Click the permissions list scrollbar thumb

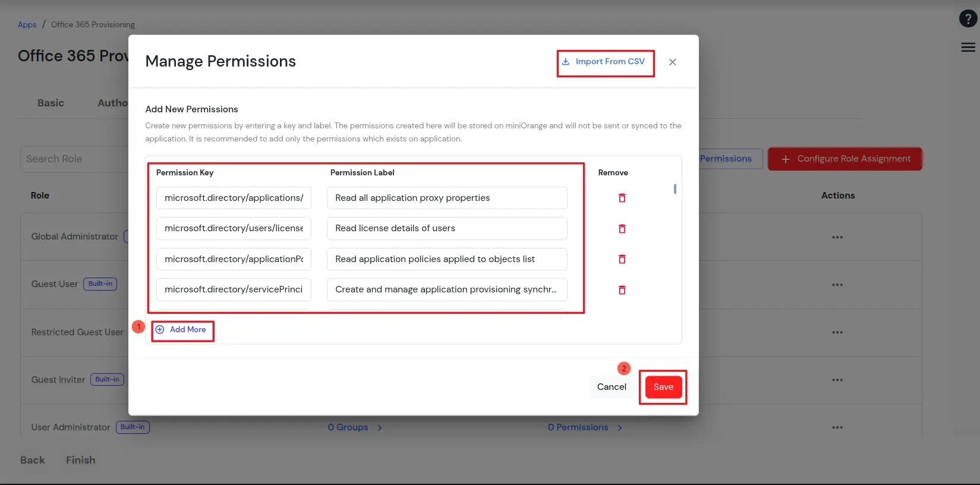click(675, 189)
